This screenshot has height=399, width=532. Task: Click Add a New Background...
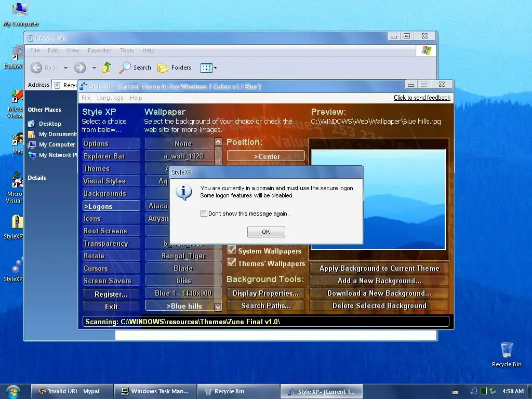point(379,281)
